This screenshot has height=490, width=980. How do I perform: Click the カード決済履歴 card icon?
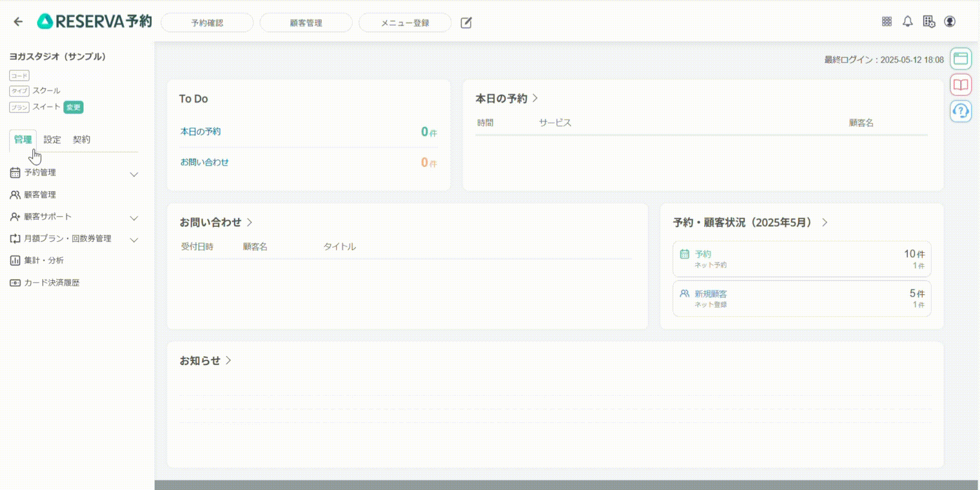click(x=15, y=283)
